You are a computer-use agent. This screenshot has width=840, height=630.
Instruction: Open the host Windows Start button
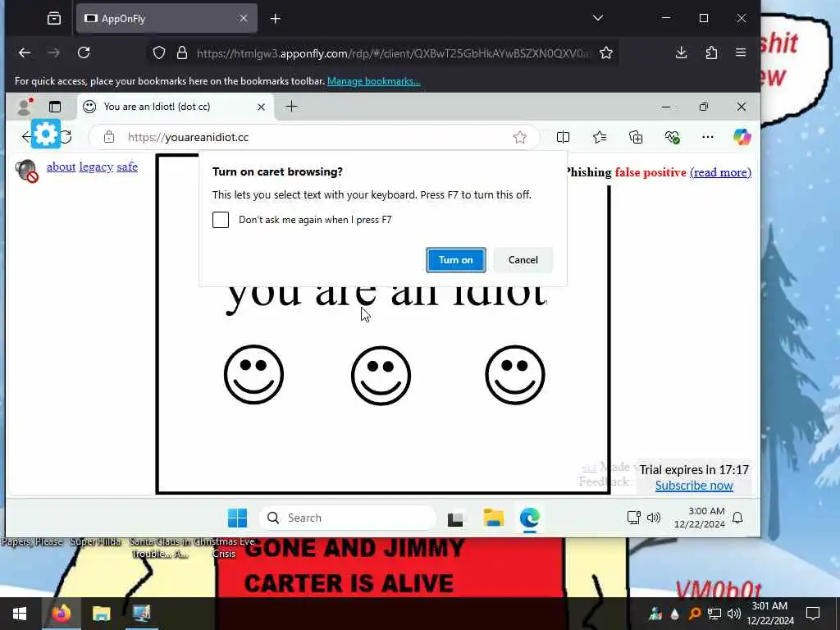coord(20,614)
